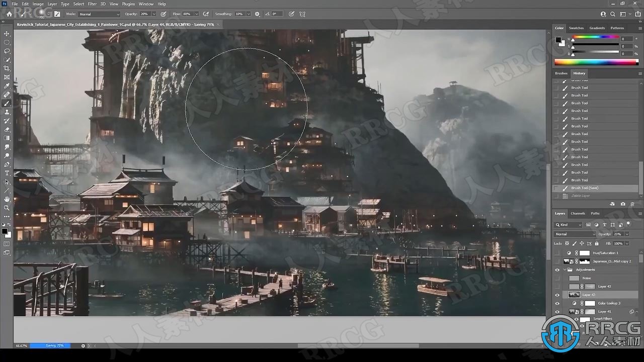
Task: Open layer Fill 100% dropdown arrow
Action: click(x=627, y=243)
